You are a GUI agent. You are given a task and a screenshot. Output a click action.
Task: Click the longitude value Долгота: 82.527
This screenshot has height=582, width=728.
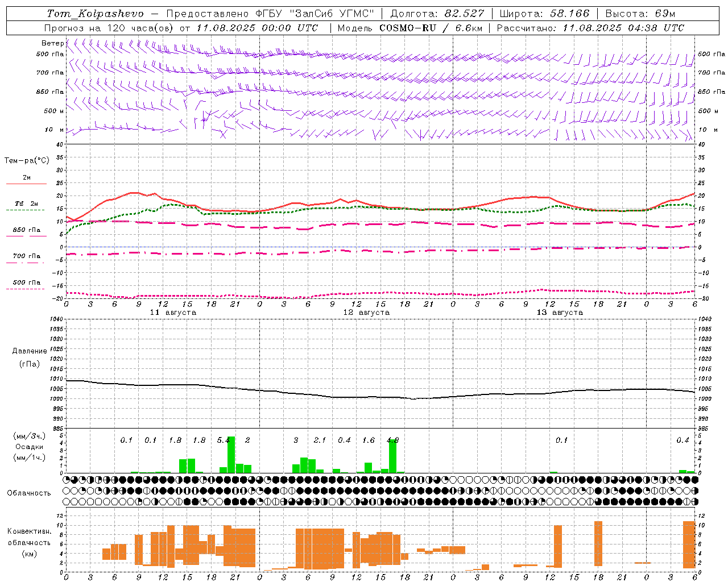click(437, 14)
